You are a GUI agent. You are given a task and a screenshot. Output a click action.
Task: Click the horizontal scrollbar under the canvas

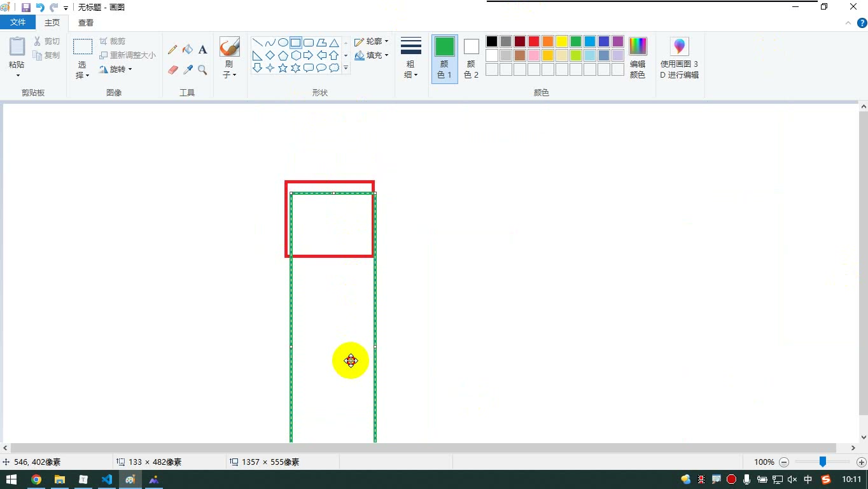pos(423,448)
